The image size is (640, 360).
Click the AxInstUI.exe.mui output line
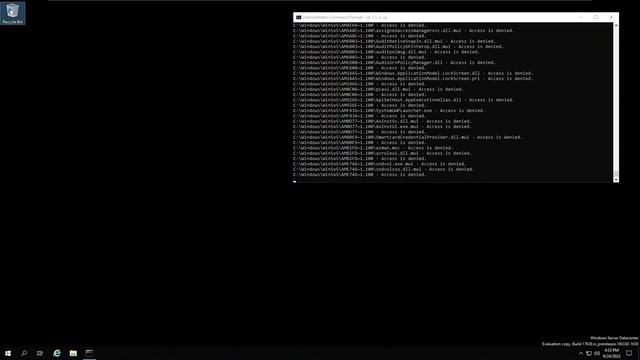tap(382, 127)
